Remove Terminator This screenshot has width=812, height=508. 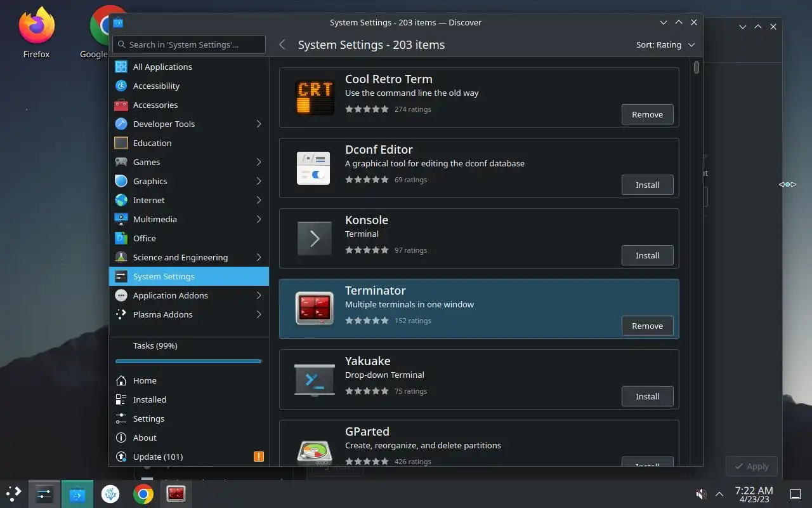coord(647,326)
